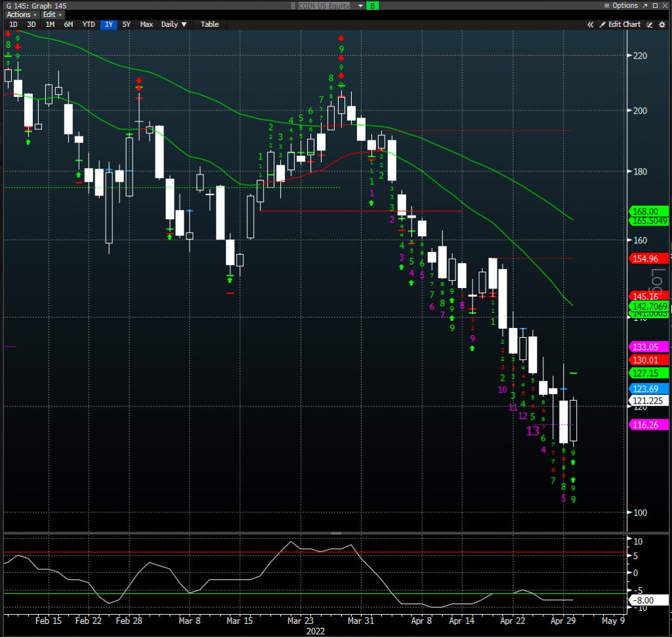Click the 142.7069 green price label
This screenshot has height=637, width=672.
(648, 306)
